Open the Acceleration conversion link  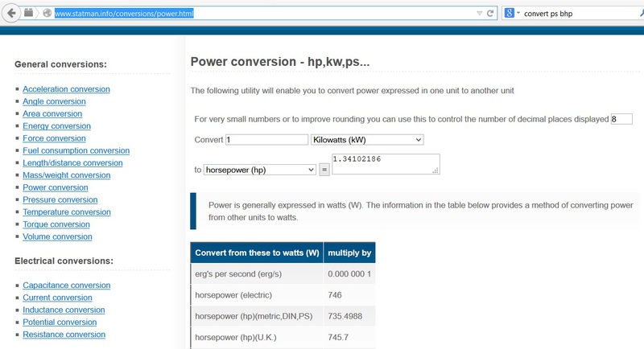66,89
